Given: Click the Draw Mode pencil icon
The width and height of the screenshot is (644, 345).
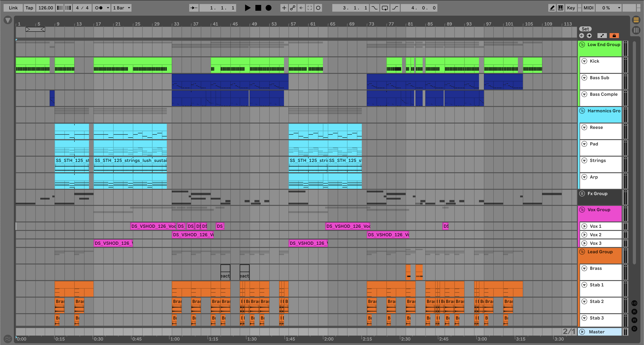Looking at the screenshot, I should pos(552,8).
